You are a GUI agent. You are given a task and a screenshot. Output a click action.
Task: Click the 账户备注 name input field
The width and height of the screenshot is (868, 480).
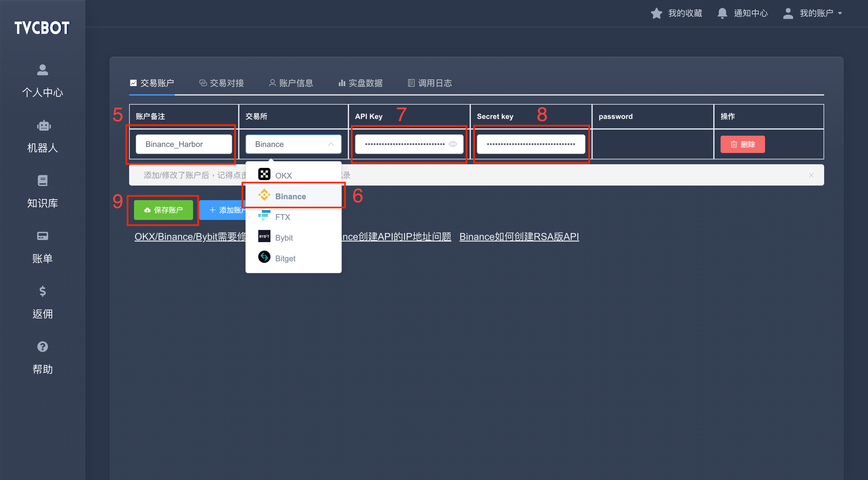coord(183,144)
